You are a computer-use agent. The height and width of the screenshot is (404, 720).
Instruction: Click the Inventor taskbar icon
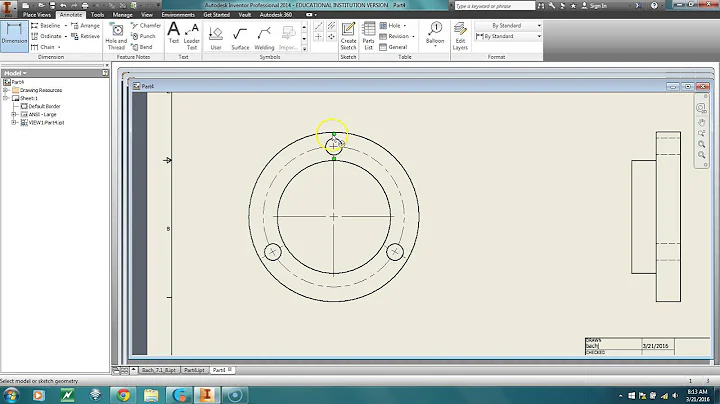207,395
